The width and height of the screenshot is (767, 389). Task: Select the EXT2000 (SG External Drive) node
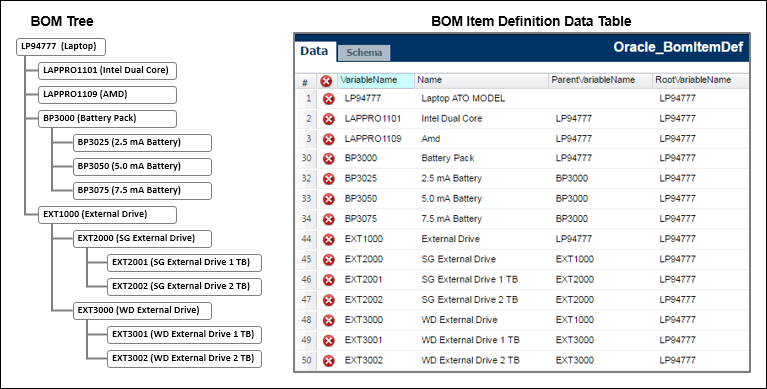click(142, 239)
